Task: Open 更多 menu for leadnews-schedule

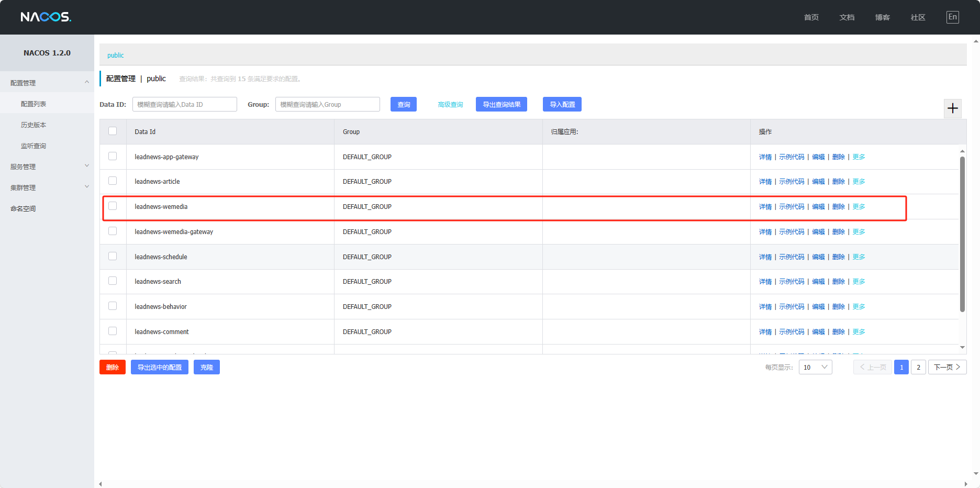Action: [859, 257]
